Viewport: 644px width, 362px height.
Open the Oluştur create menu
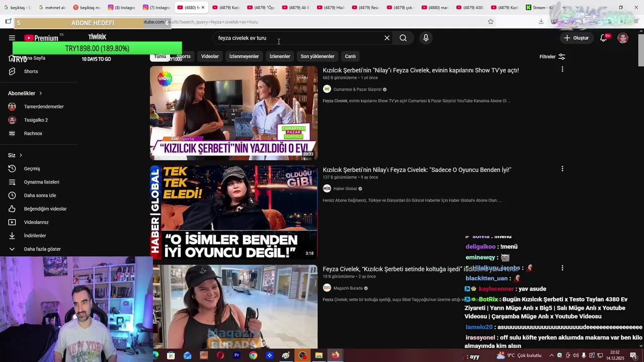point(576,38)
